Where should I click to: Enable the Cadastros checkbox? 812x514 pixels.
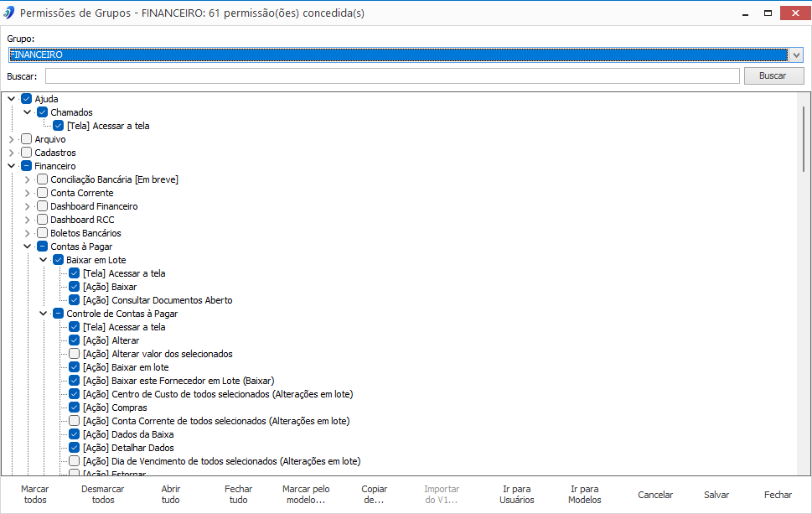point(27,153)
